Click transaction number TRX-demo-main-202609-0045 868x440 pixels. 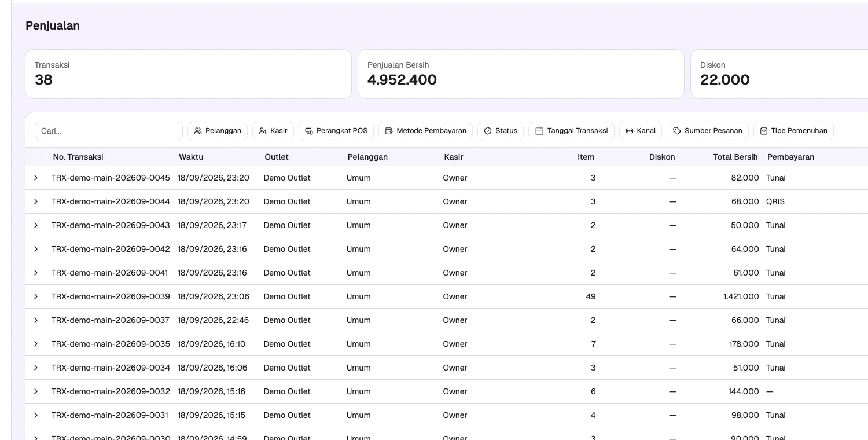click(x=111, y=178)
